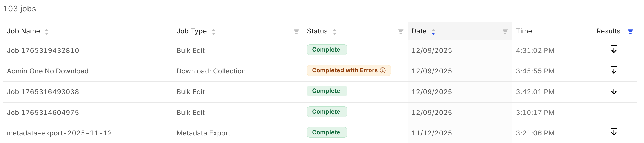
Task: Select the metadata-export-2025-11-12 job name
Action: [59, 133]
